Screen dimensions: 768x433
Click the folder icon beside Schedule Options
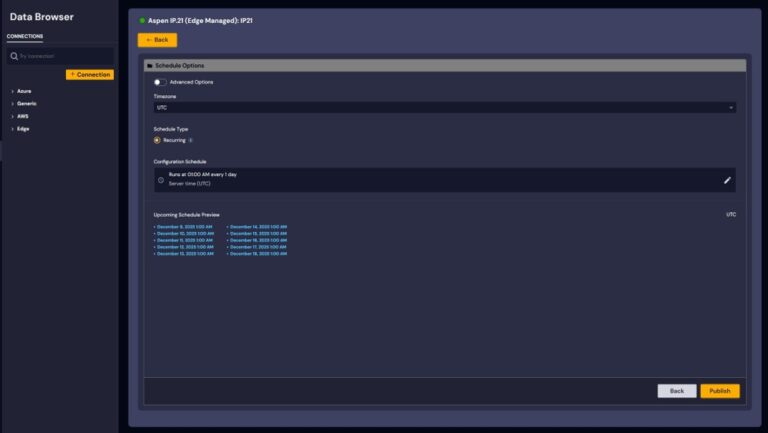click(150, 66)
